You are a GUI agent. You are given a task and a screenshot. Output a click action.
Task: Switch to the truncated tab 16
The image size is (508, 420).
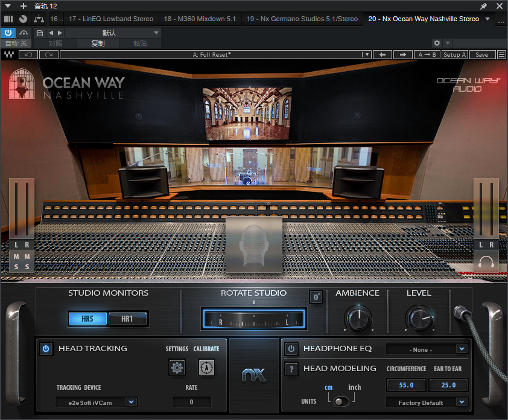(x=56, y=19)
